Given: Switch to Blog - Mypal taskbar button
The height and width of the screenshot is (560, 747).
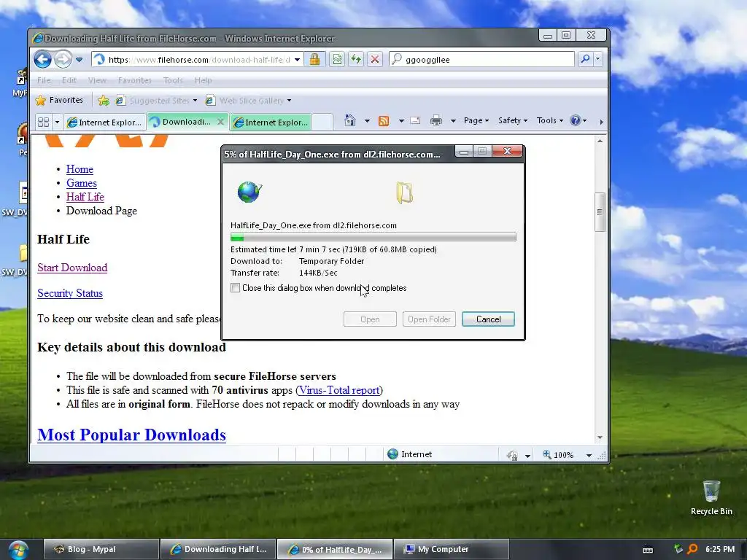Looking at the screenshot, I should tap(101, 550).
